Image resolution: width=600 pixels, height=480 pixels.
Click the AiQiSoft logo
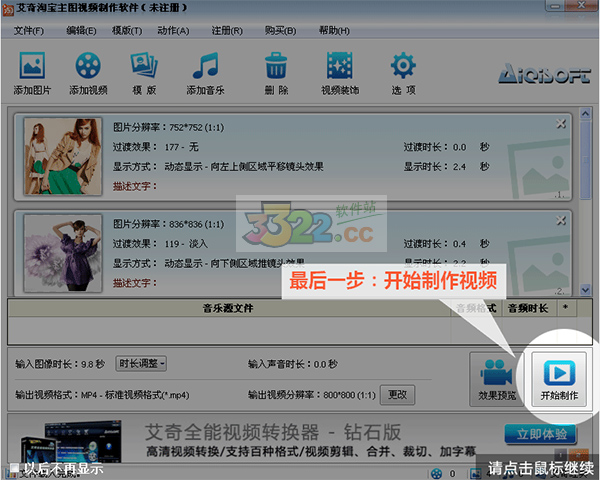(x=545, y=73)
